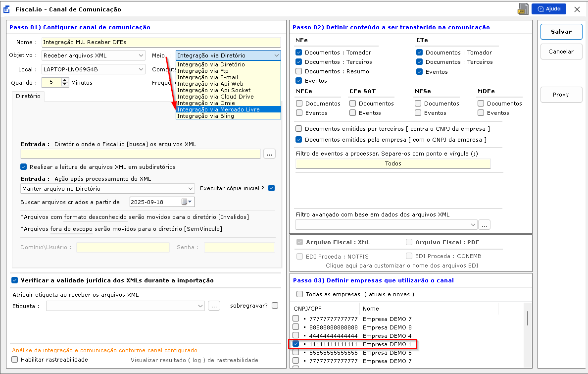This screenshot has height=374, width=588.
Task: Open the Proxy settings button
Action: pyautogui.click(x=561, y=95)
